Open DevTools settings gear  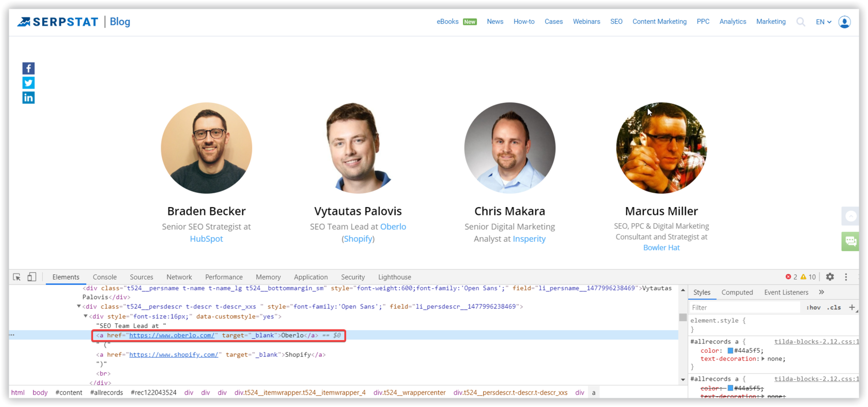pos(830,277)
